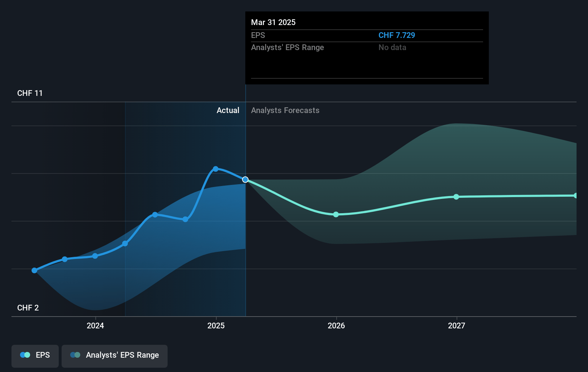588x372 pixels.
Task: Click the 2026 x-axis label
Action: 336,325
